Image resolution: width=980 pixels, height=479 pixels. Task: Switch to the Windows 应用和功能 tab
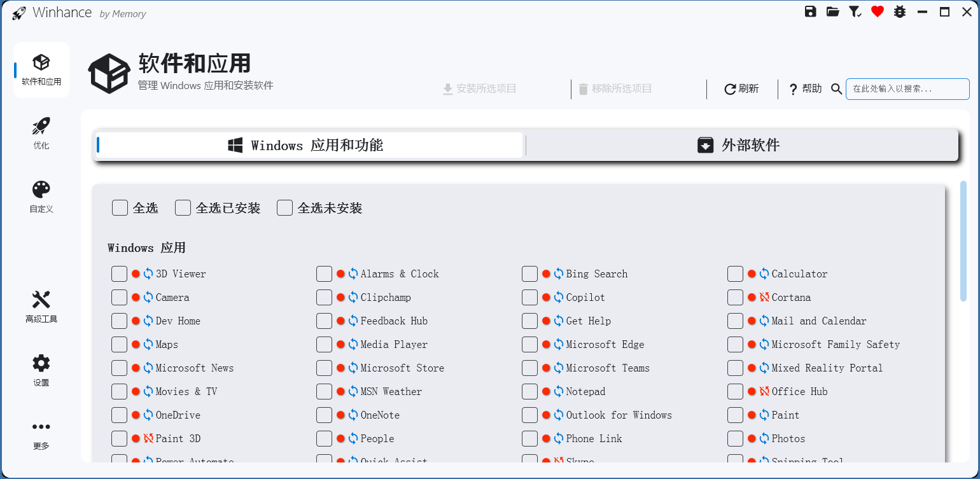[x=309, y=145]
